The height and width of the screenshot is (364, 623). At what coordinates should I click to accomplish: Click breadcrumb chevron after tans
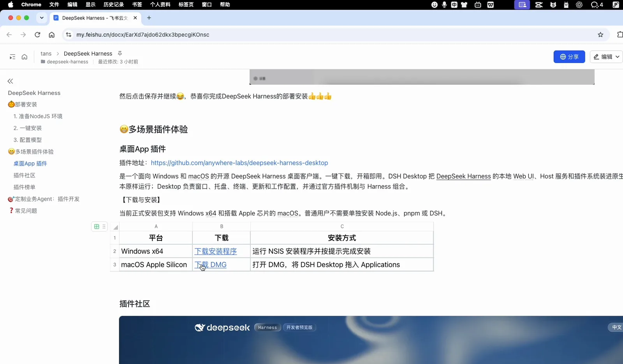point(58,54)
